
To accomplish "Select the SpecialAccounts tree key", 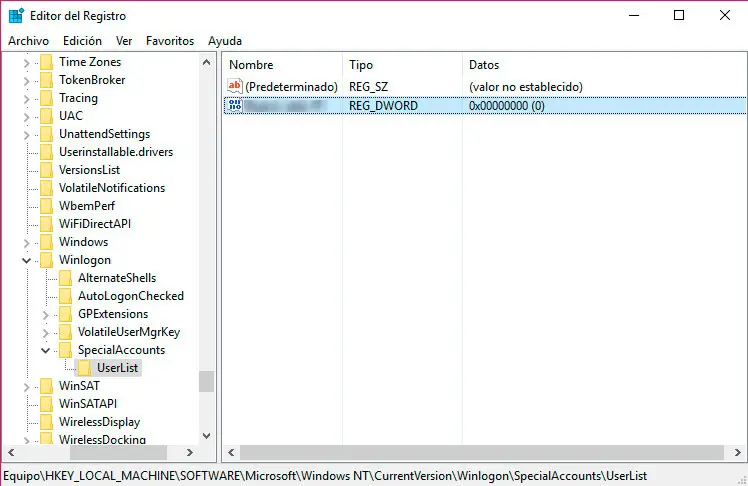I will tap(121, 350).
